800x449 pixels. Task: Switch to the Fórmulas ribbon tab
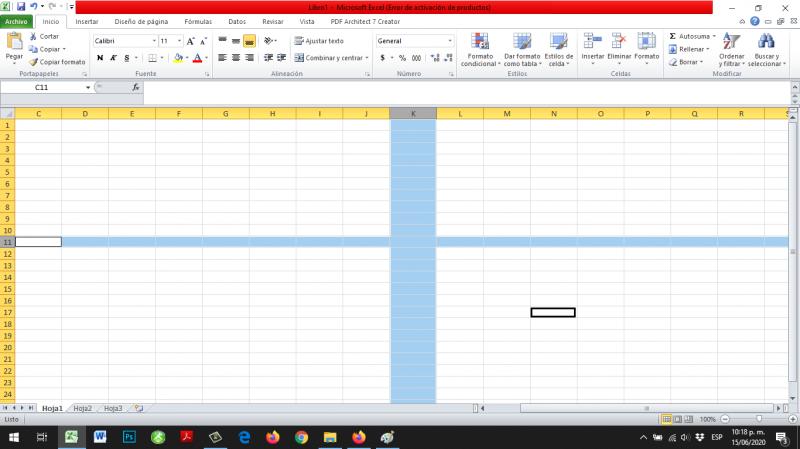(x=198, y=21)
